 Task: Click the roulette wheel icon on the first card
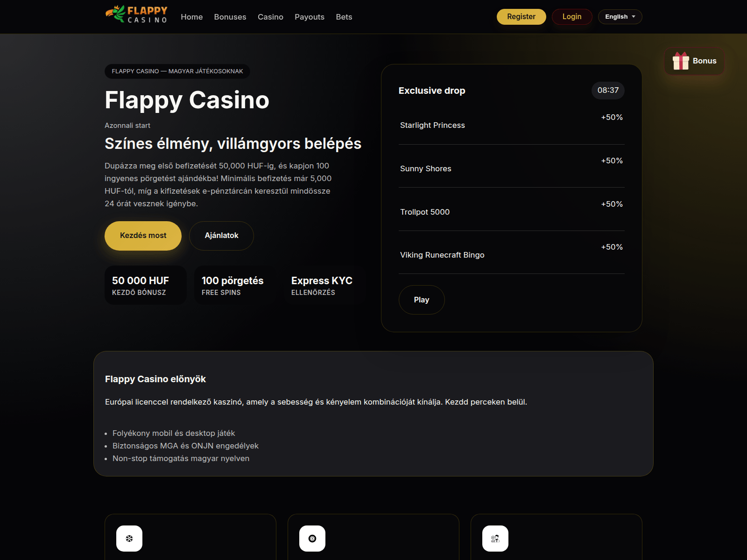(x=129, y=539)
